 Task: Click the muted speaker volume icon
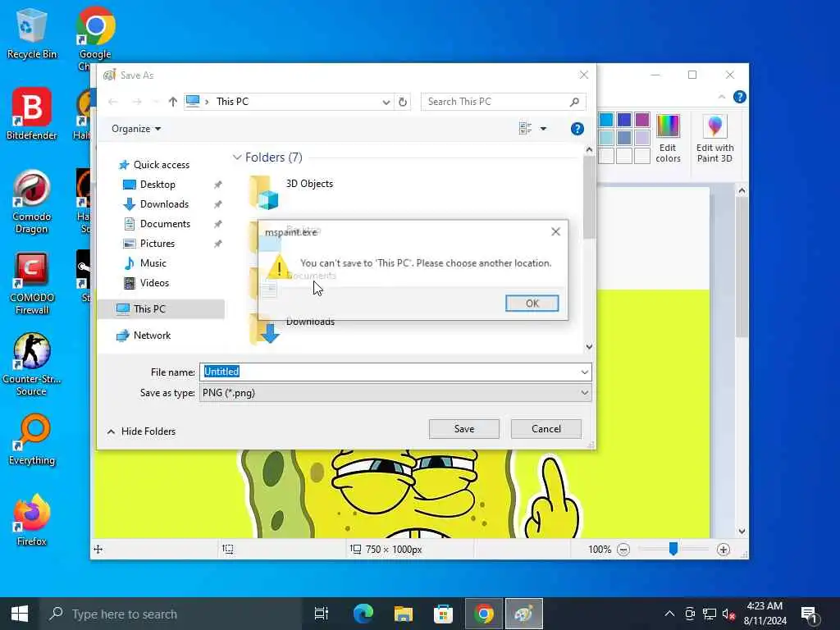(728, 614)
